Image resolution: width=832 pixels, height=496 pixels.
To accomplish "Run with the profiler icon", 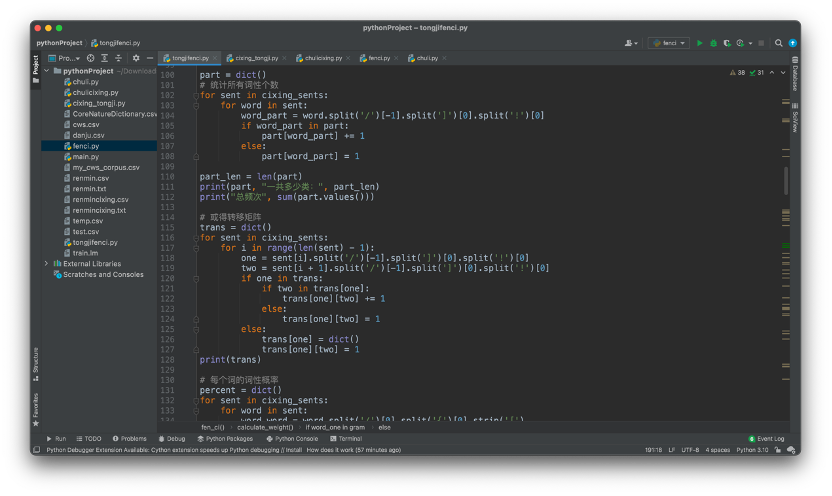I will coord(740,43).
